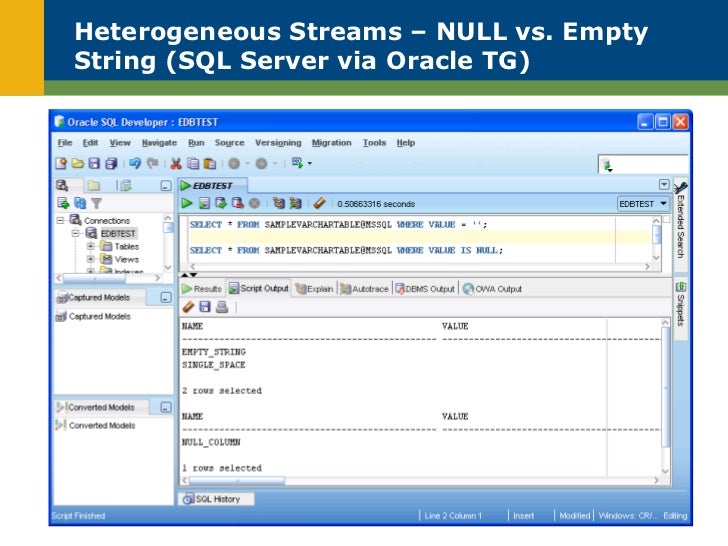Click the Undo arrow icon

click(135, 163)
